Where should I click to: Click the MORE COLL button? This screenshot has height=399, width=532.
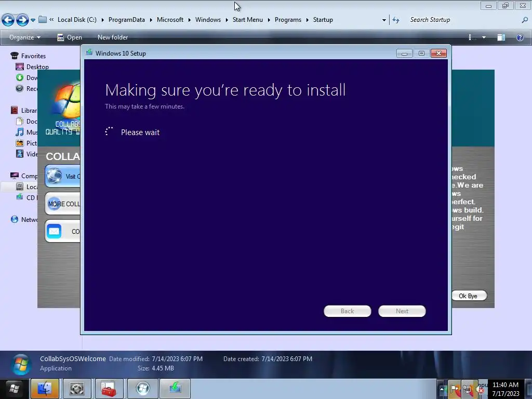[x=63, y=204]
